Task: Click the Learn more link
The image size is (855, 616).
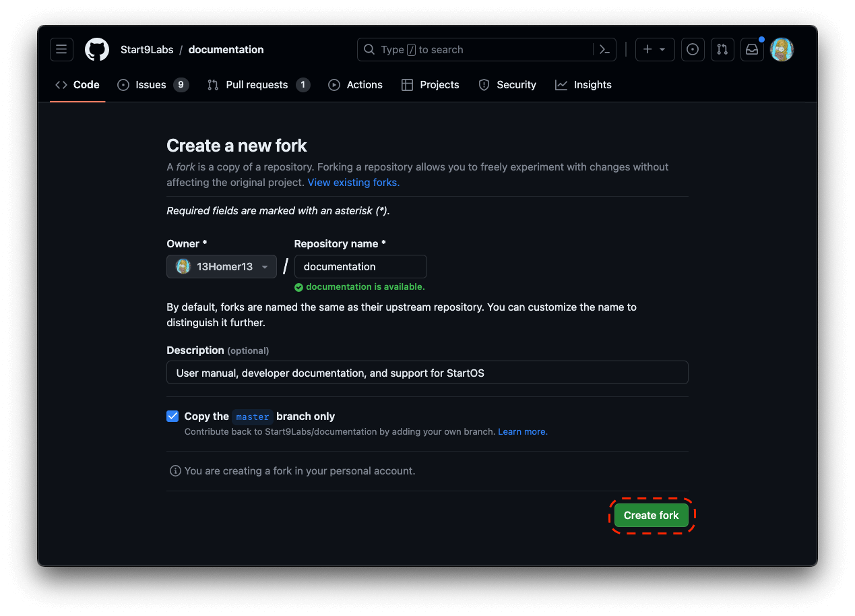Action: tap(523, 431)
